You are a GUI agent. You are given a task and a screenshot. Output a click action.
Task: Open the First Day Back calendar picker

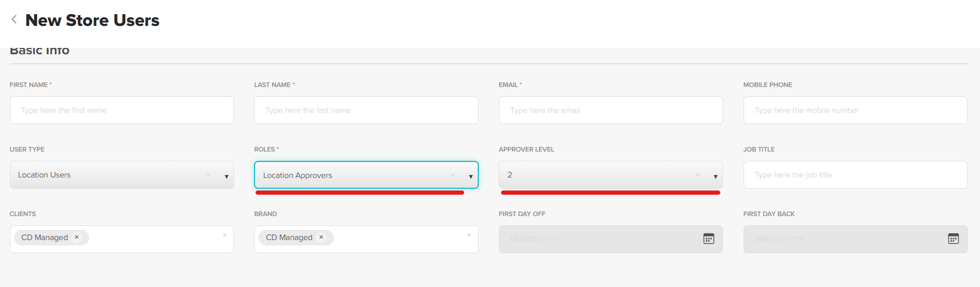(953, 239)
